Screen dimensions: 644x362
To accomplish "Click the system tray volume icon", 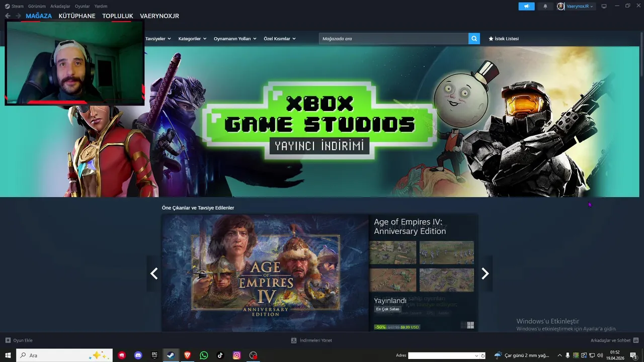I will tap(600, 355).
